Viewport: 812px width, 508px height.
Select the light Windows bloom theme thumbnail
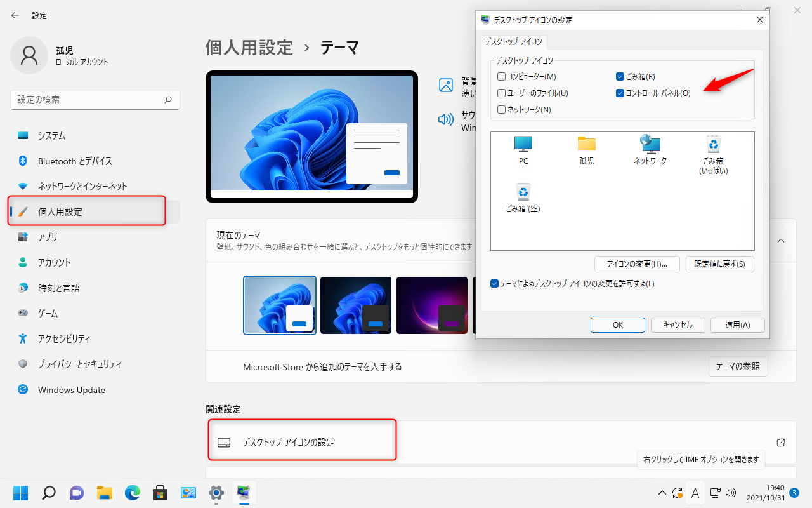280,305
